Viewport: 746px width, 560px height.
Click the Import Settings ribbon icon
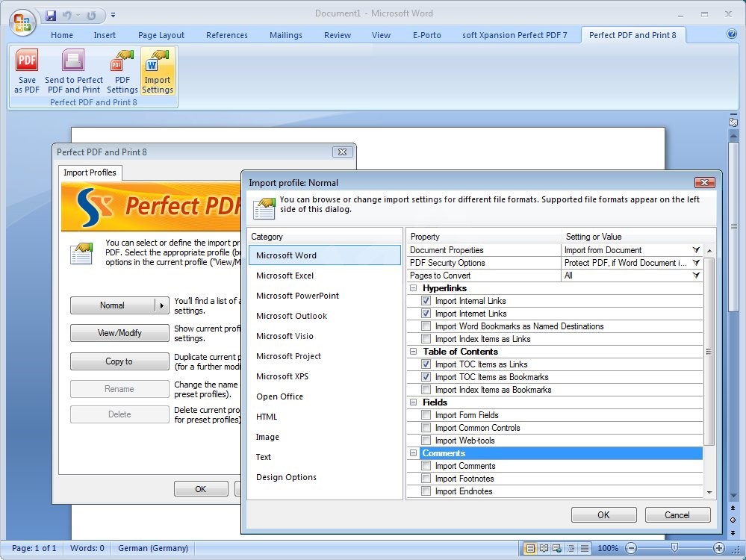(x=158, y=72)
